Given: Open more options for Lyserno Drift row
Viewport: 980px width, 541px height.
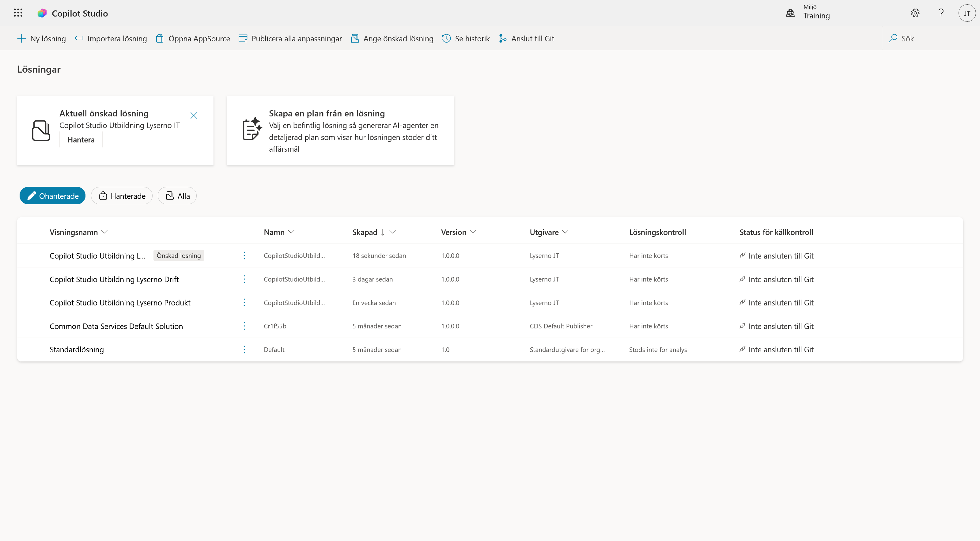Looking at the screenshot, I should point(244,279).
